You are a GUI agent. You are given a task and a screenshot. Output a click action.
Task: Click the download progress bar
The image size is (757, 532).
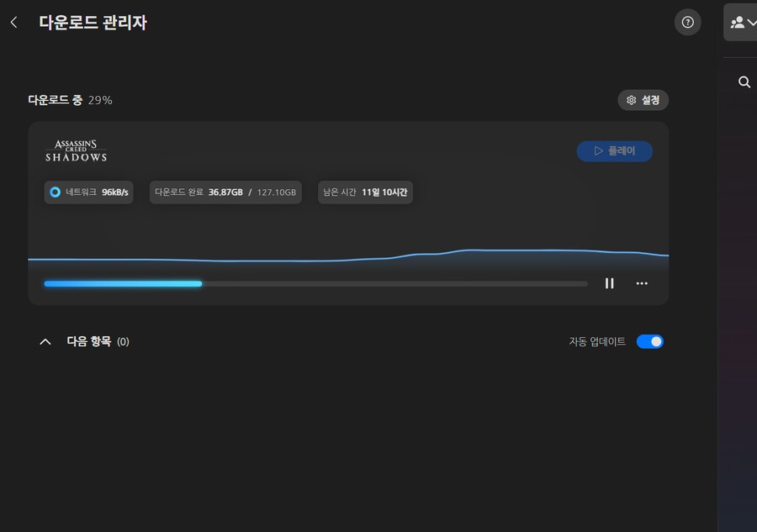pyautogui.click(x=315, y=283)
